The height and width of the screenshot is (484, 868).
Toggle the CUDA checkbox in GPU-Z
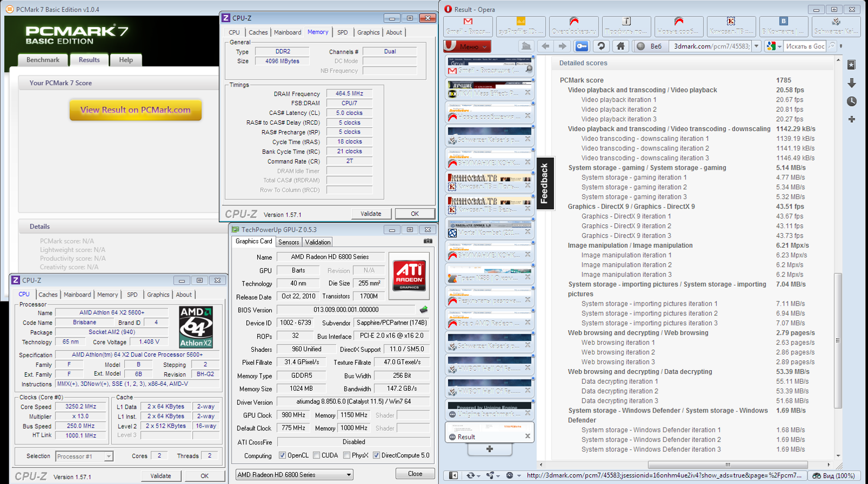tap(316, 455)
